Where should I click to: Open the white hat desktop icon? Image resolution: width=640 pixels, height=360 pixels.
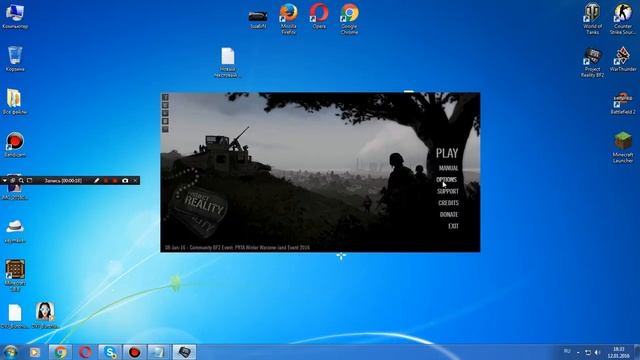click(x=15, y=231)
